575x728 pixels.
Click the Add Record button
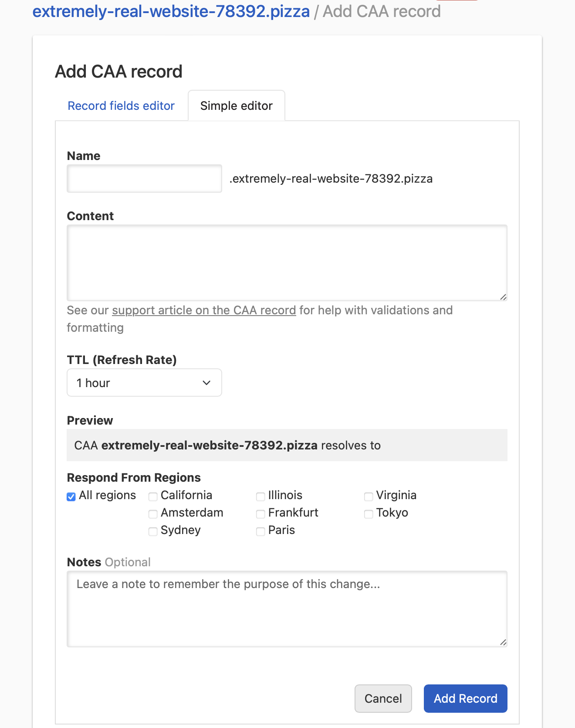tap(465, 698)
